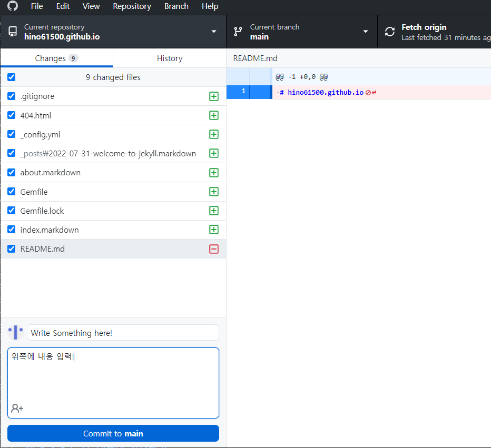Click the green added icon next to 404.html
The width and height of the screenshot is (491, 448).
(214, 115)
